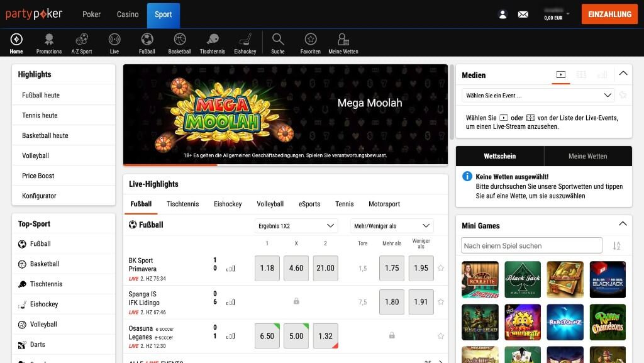Open Darts in Top-Sport list

pyautogui.click(x=64, y=345)
